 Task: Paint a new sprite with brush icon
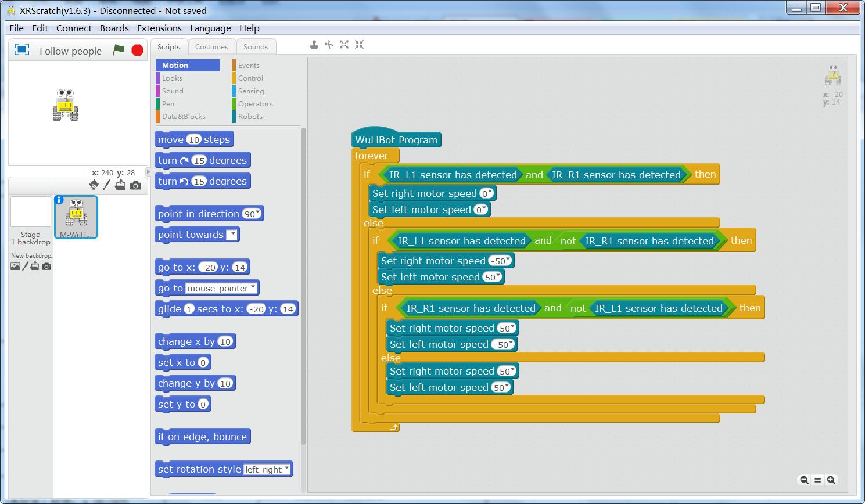coord(106,185)
